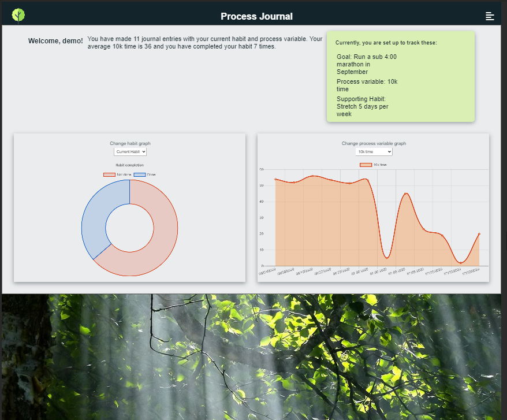Viewport: 507px width, 420px height.
Task: Toggle the 'Not done' legend item
Action: (117, 174)
